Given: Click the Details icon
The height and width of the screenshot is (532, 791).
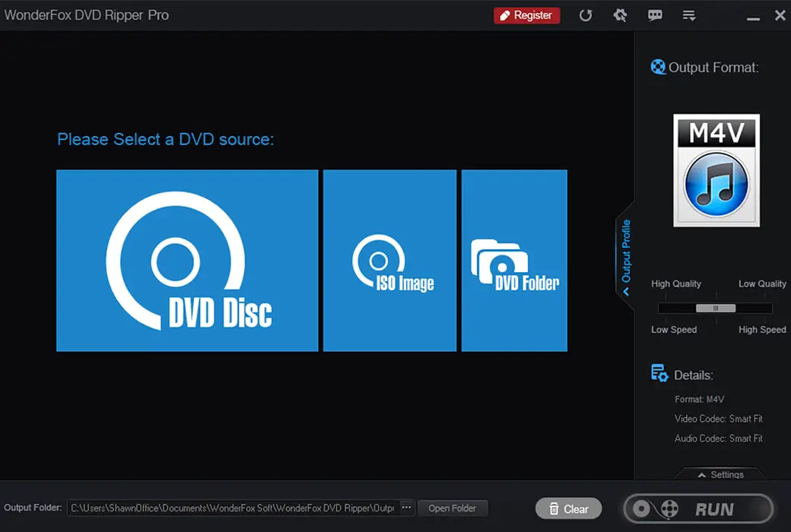Looking at the screenshot, I should click(x=659, y=374).
